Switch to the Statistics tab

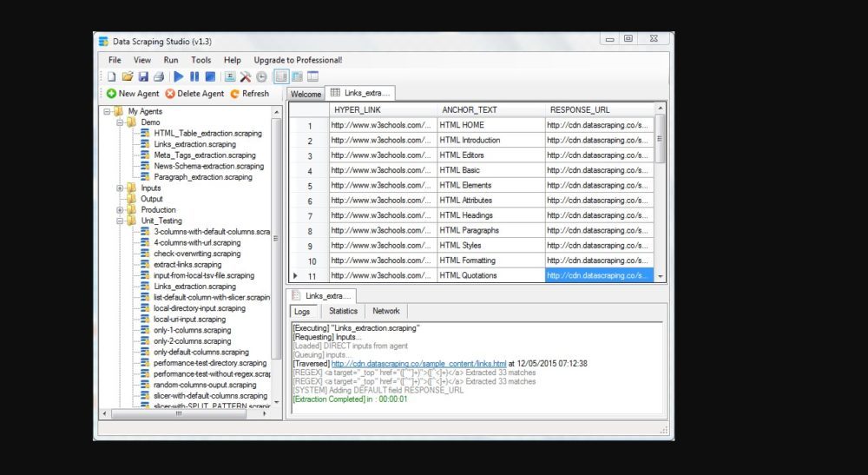343,311
